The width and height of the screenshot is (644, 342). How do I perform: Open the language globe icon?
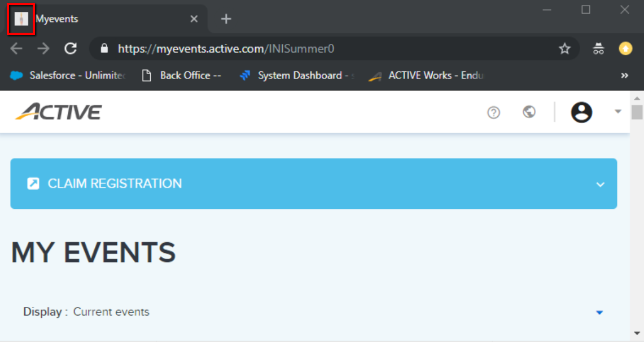tap(529, 112)
